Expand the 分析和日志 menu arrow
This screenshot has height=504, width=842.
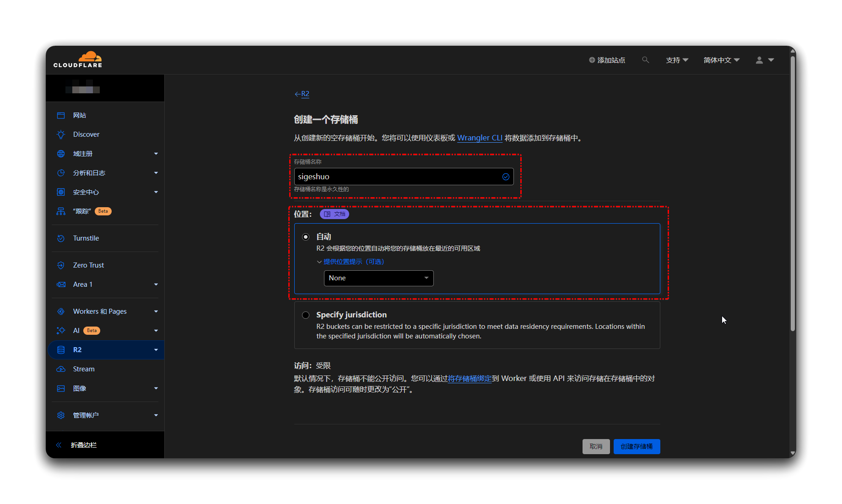click(156, 173)
